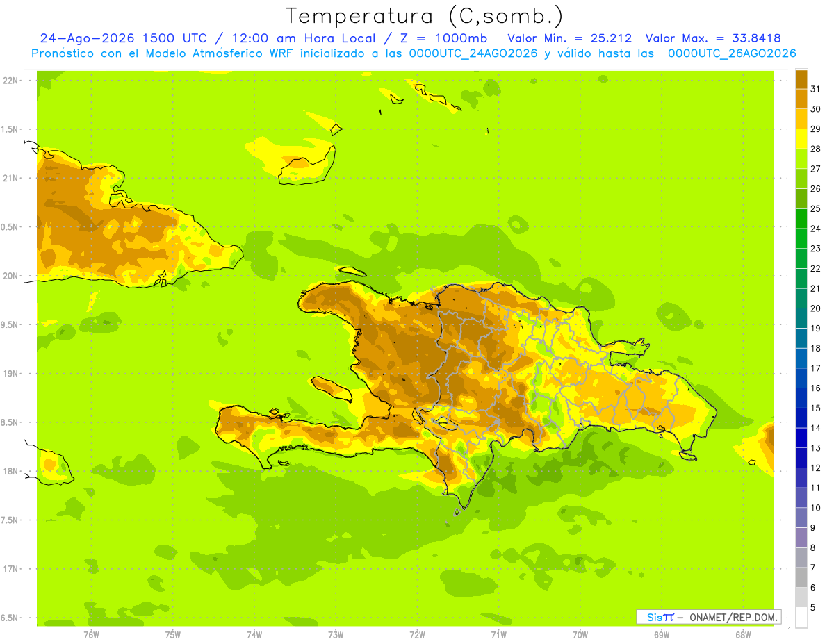Image resolution: width=834 pixels, height=644 pixels.
Task: Click the colorbar value label "10"
Action: [816, 508]
